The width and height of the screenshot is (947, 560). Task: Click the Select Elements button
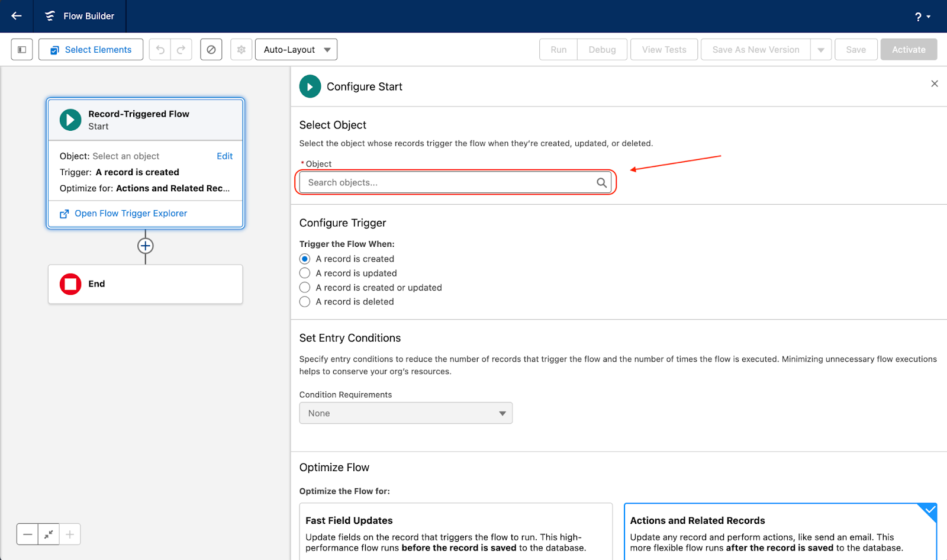(x=91, y=50)
